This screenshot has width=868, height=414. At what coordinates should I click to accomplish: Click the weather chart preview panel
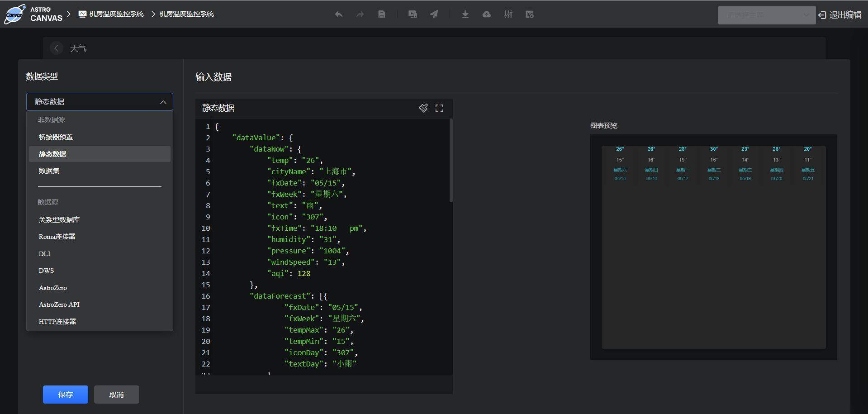[x=714, y=247]
